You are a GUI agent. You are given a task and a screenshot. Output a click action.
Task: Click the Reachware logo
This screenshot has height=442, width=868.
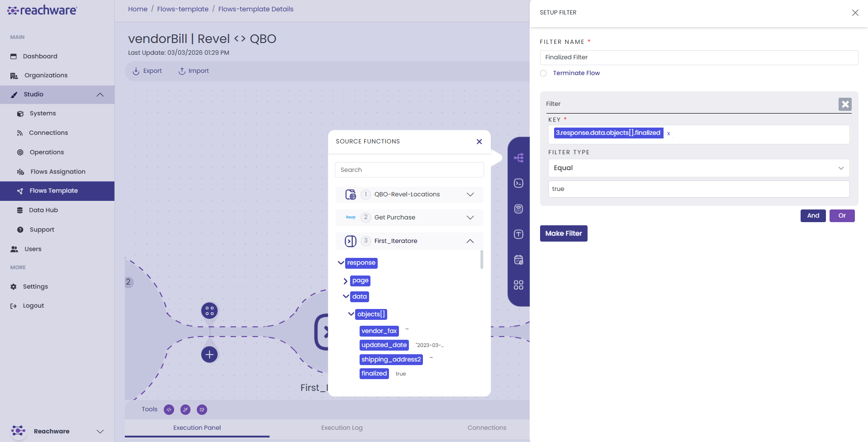[x=42, y=10]
